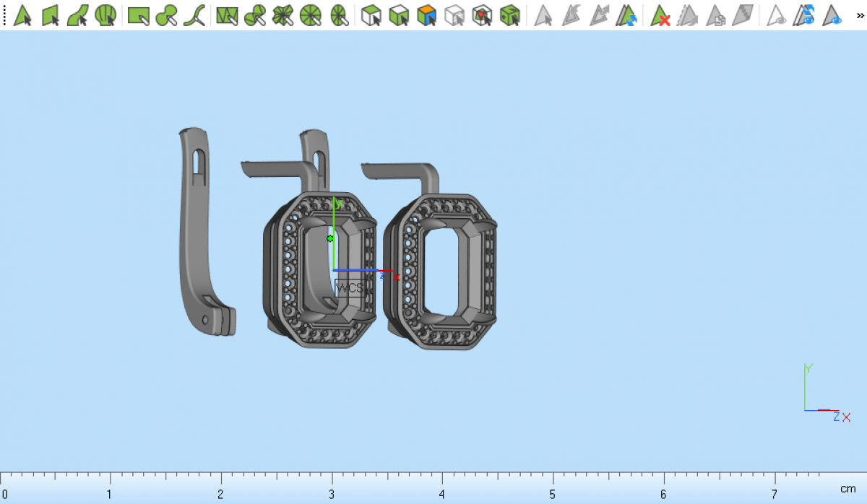Click the solid green cube select icon
This screenshot has height=504, width=867.
(x=510, y=15)
